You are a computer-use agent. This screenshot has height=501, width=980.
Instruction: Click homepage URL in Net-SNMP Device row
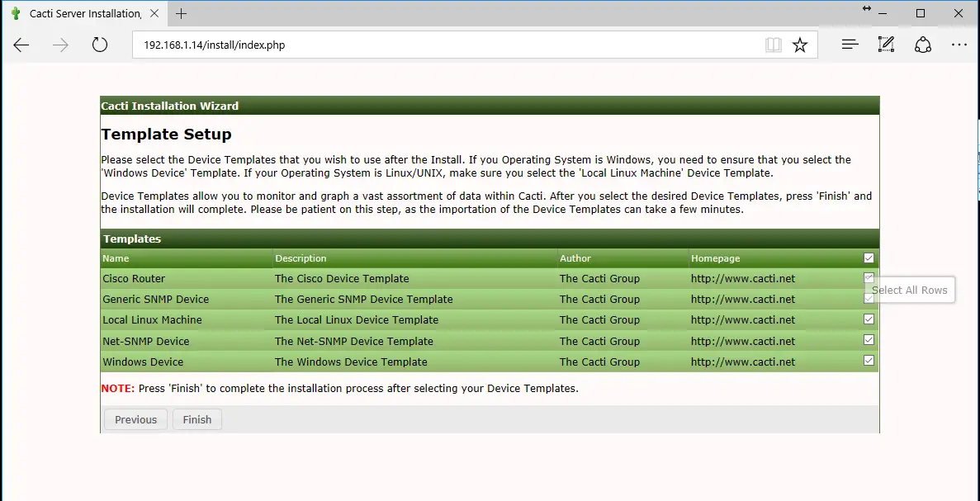click(742, 341)
